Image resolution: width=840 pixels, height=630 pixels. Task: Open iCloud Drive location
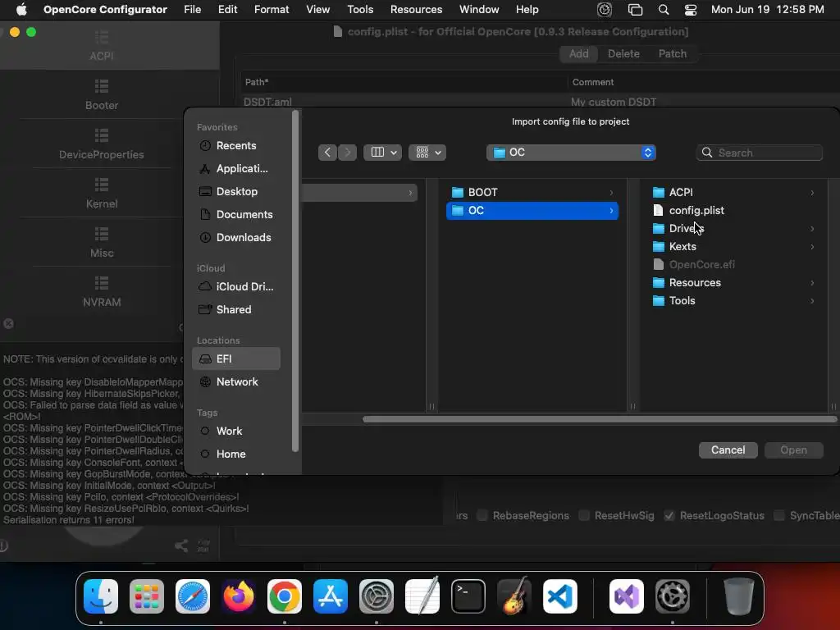[235, 286]
